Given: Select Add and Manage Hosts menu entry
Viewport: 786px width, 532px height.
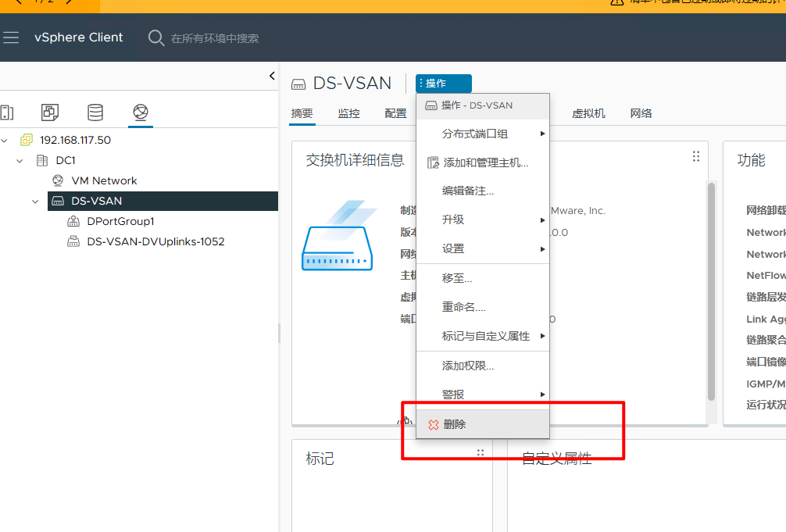Looking at the screenshot, I should 484,162.
